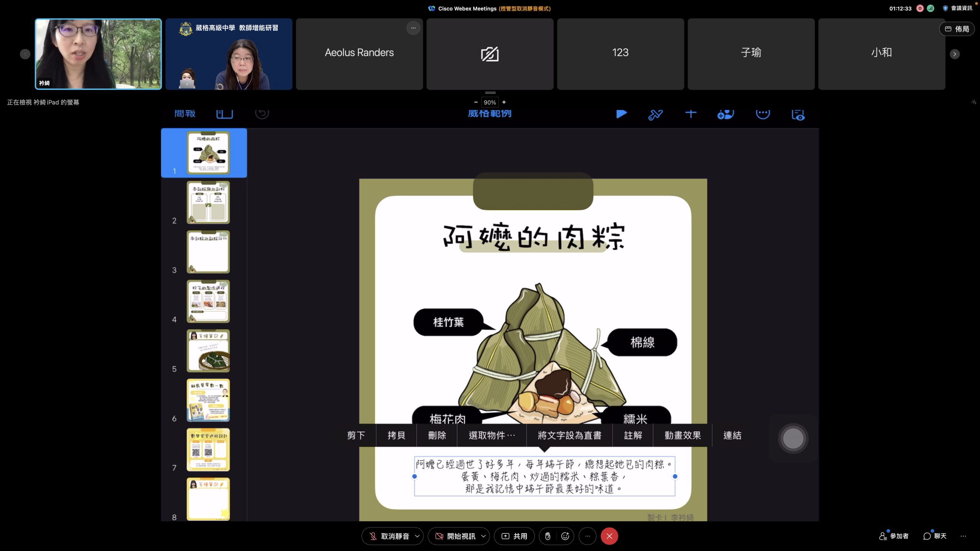Select slide 5 thumbnail in navigator
This screenshot has height=551, width=980.
tap(208, 350)
